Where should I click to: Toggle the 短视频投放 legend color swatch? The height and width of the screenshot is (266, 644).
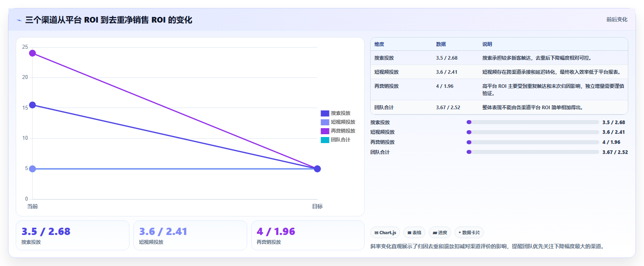point(325,122)
